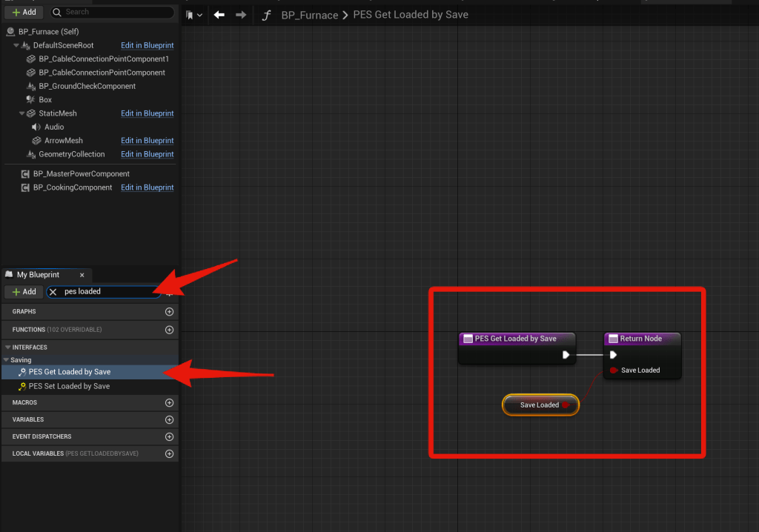Select the My Blueprint tab

click(x=38, y=275)
